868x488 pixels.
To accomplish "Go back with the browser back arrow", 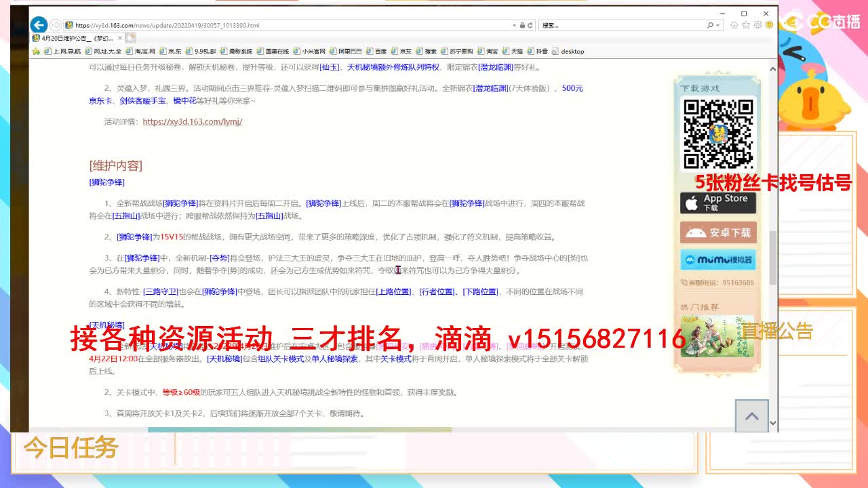I will tap(39, 25).
